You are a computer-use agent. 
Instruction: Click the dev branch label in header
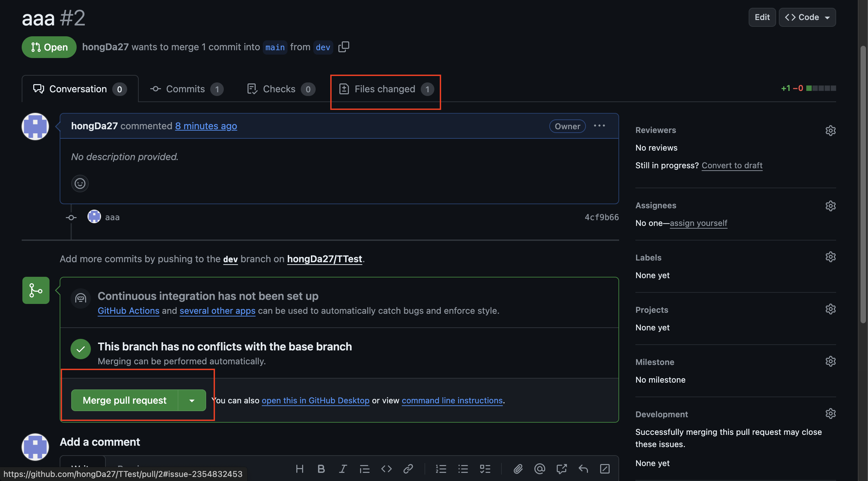tap(323, 47)
